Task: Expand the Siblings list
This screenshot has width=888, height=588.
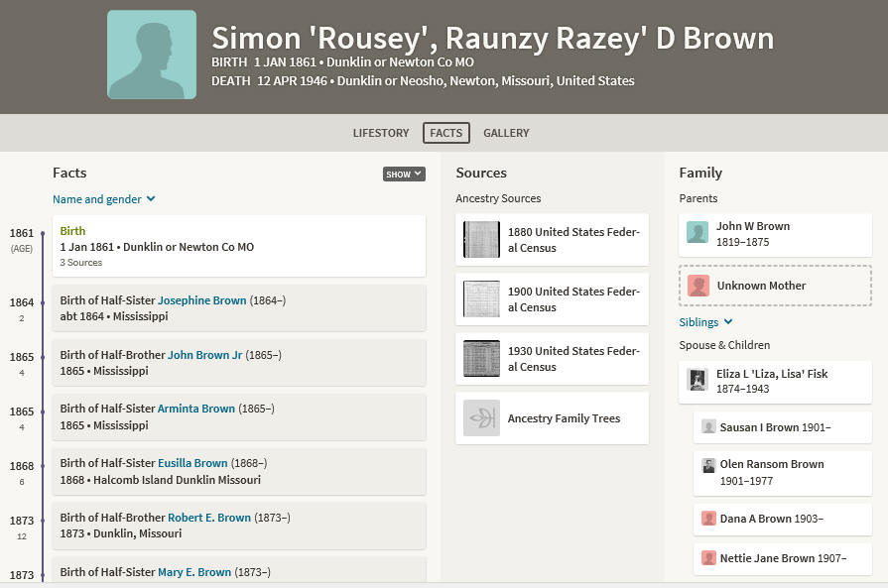Action: (705, 322)
